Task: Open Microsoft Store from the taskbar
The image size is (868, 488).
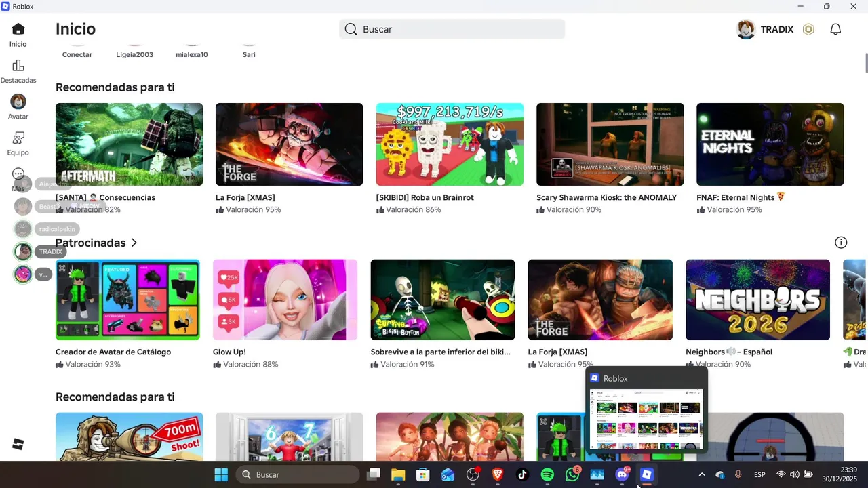Action: 423,474
